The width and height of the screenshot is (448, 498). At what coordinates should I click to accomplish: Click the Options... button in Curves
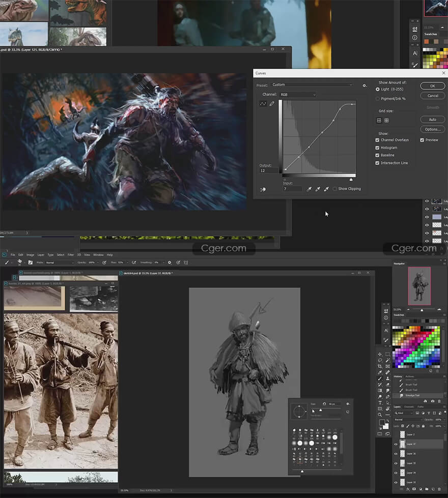coord(432,130)
